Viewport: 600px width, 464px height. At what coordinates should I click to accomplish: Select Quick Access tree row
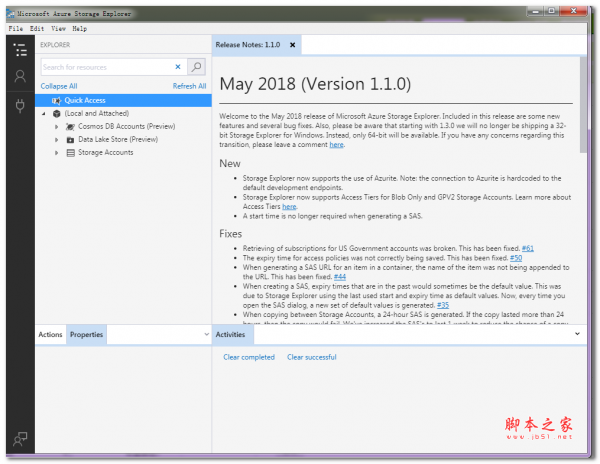pos(123,101)
